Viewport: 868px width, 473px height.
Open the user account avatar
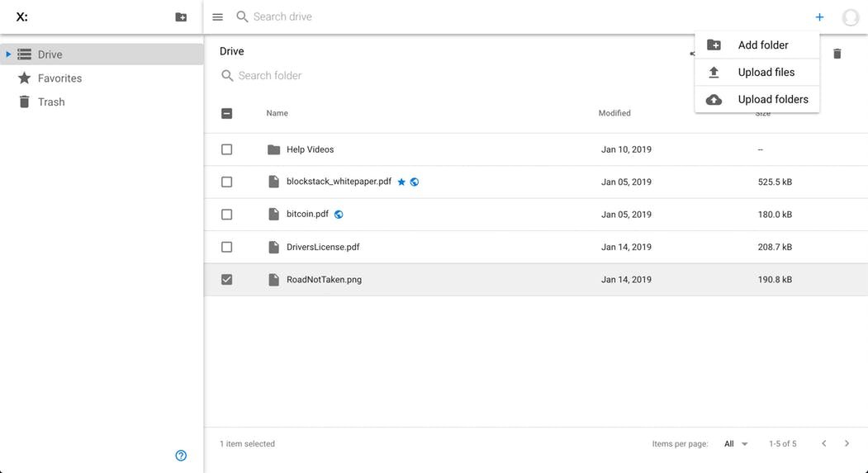click(850, 17)
